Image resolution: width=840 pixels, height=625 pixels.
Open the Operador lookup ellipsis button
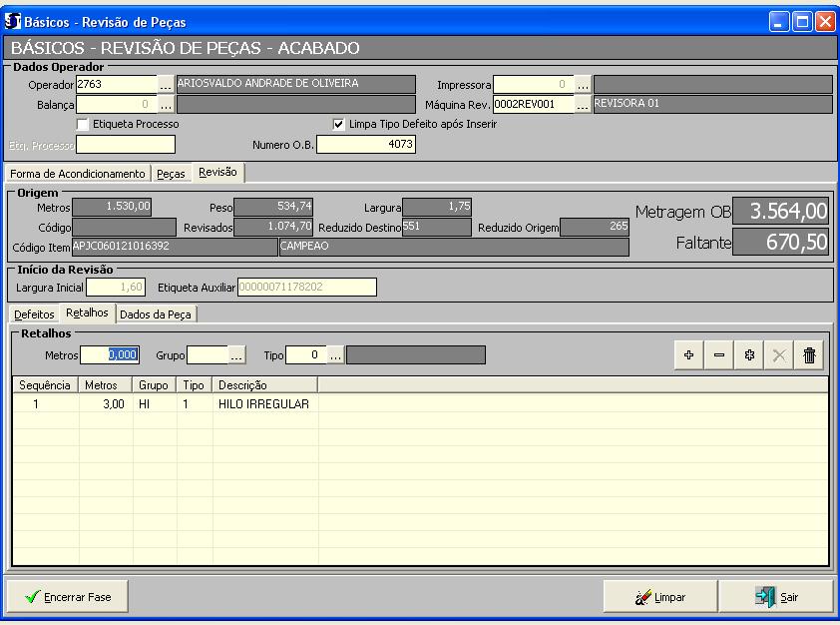pos(167,85)
